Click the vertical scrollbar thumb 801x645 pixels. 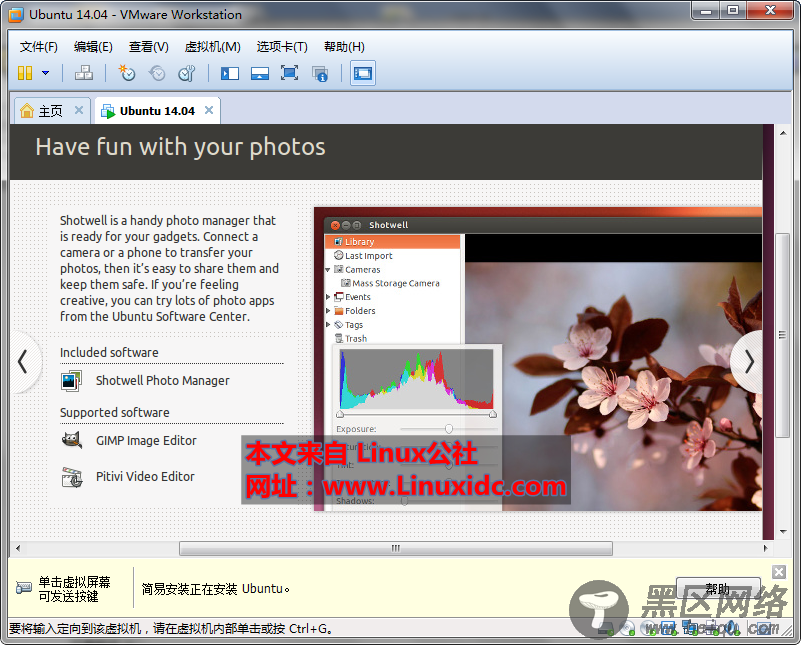pos(782,335)
